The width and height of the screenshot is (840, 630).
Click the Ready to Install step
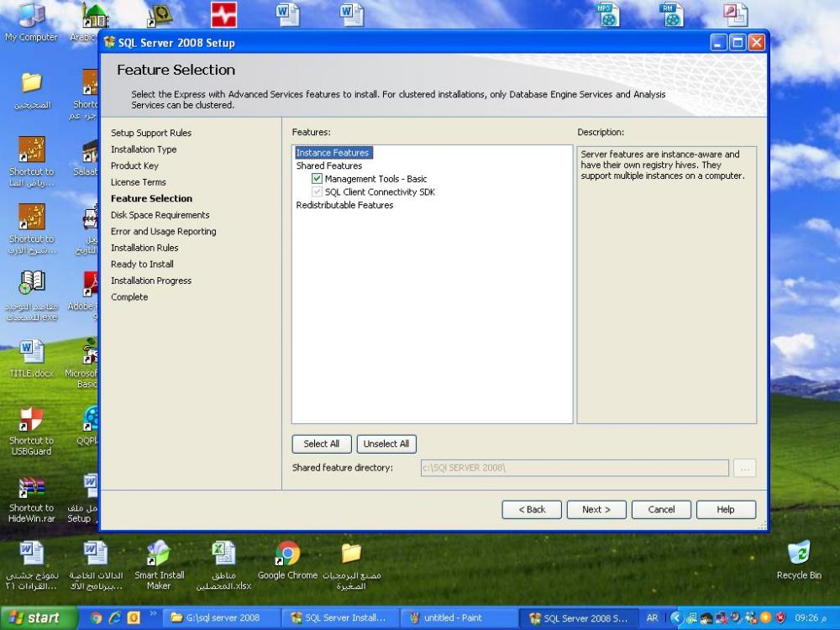point(142,264)
